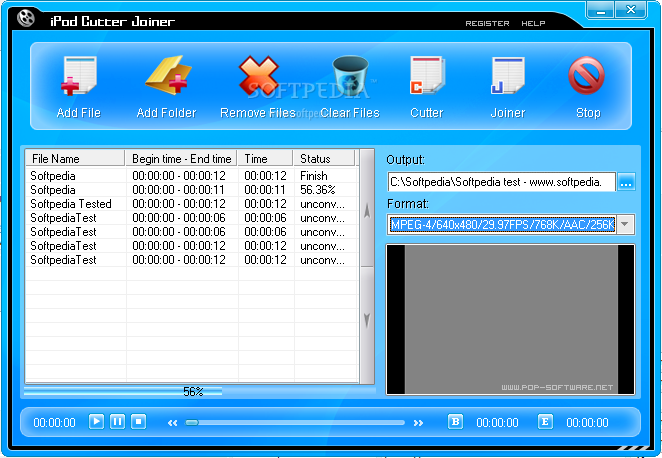This screenshot has height=458, width=662.
Task: Pause playback with the pause button
Action: [117, 422]
